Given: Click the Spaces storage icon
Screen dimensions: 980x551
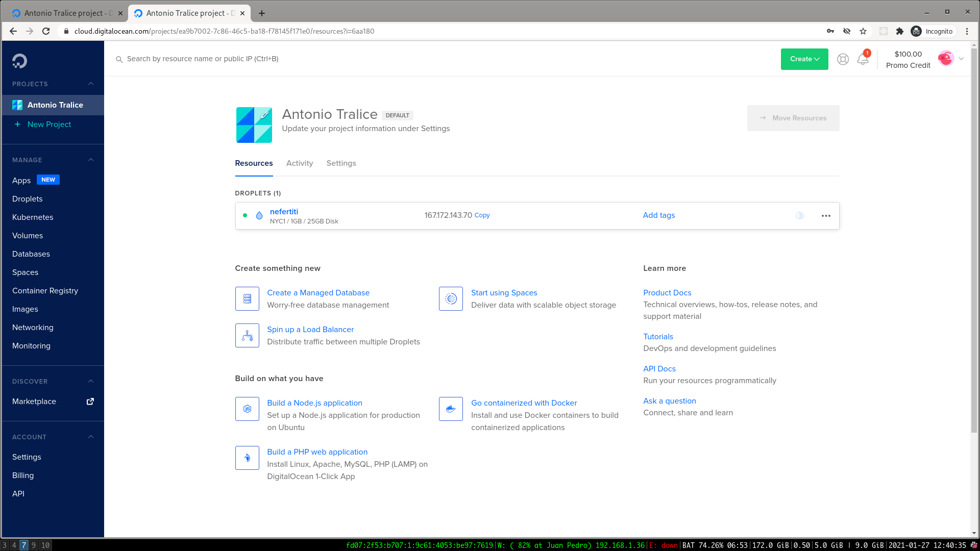Looking at the screenshot, I should pyautogui.click(x=451, y=298).
